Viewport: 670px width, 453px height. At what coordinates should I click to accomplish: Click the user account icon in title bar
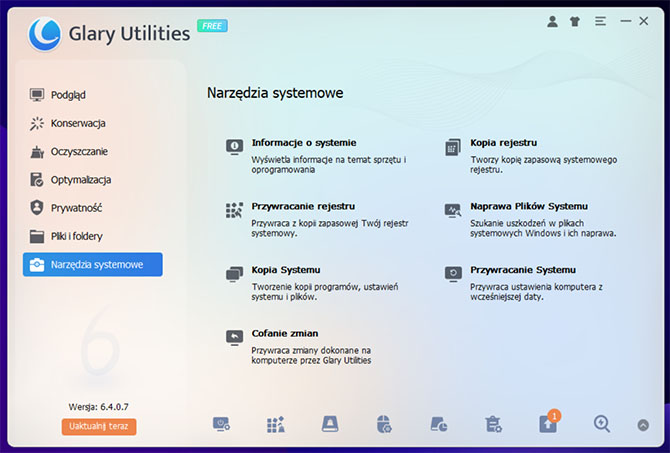coord(553,21)
